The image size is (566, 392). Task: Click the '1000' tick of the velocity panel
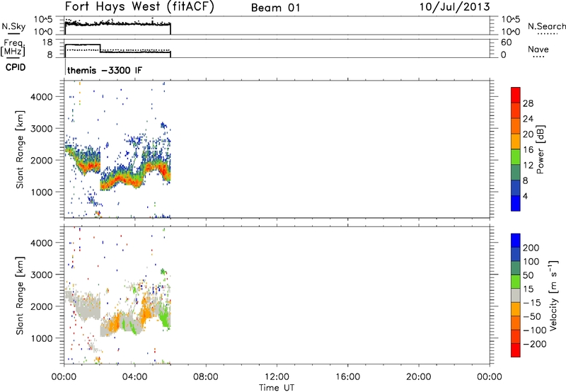click(x=42, y=338)
